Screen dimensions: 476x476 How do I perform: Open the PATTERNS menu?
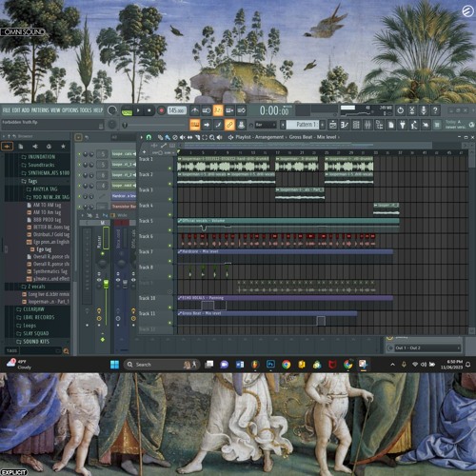click(40, 110)
